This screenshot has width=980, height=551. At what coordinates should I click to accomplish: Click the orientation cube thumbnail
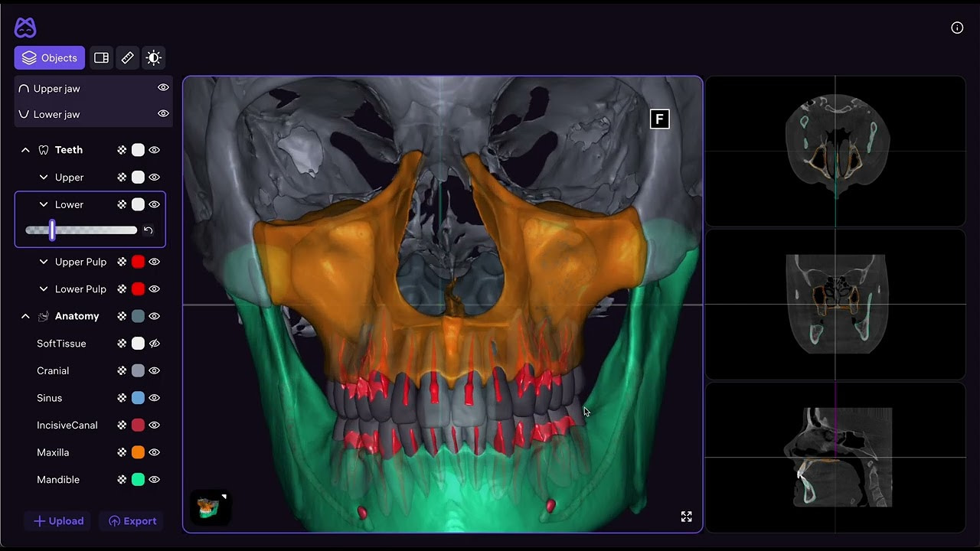(x=210, y=506)
